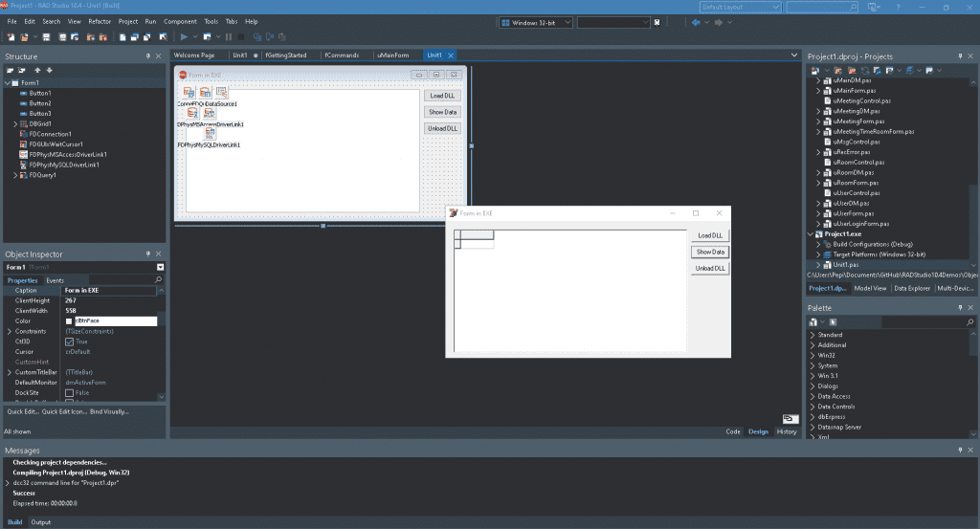Click the Help question mark in title bar
The height and width of the screenshot is (529, 980).
point(898,7)
